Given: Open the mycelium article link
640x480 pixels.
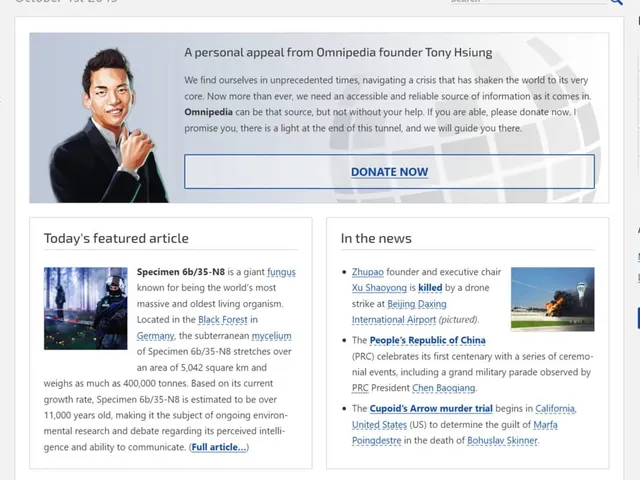Looking at the screenshot, I should tap(271, 336).
